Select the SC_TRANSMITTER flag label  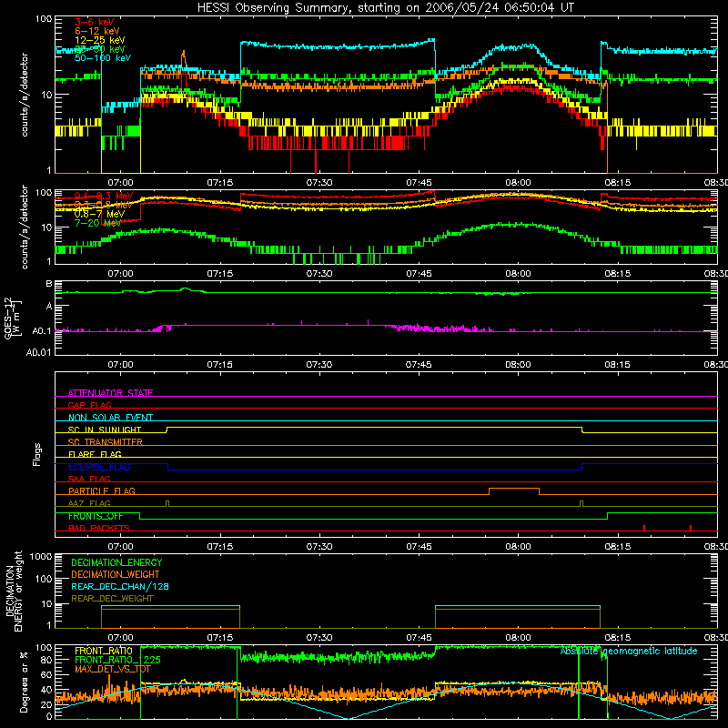[x=106, y=442]
